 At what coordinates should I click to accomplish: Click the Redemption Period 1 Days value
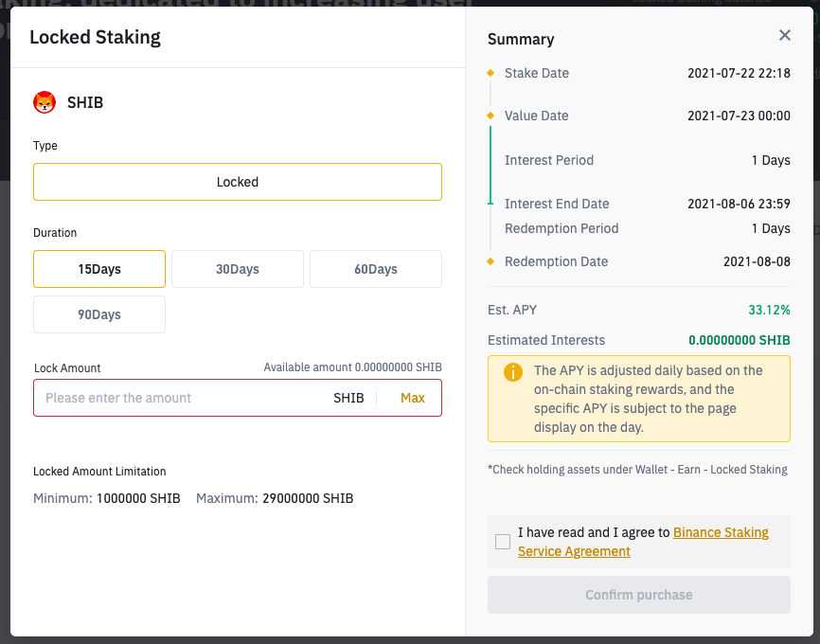coord(771,228)
